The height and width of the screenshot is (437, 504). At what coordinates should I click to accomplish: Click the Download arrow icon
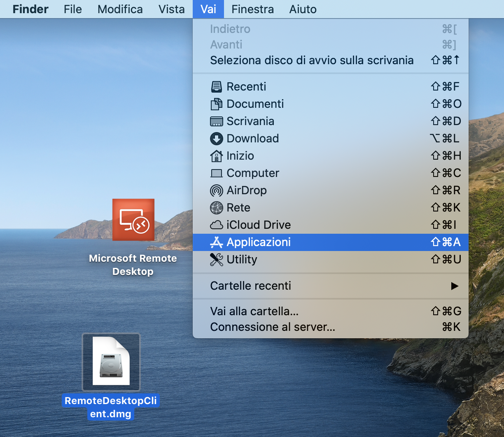tap(216, 139)
